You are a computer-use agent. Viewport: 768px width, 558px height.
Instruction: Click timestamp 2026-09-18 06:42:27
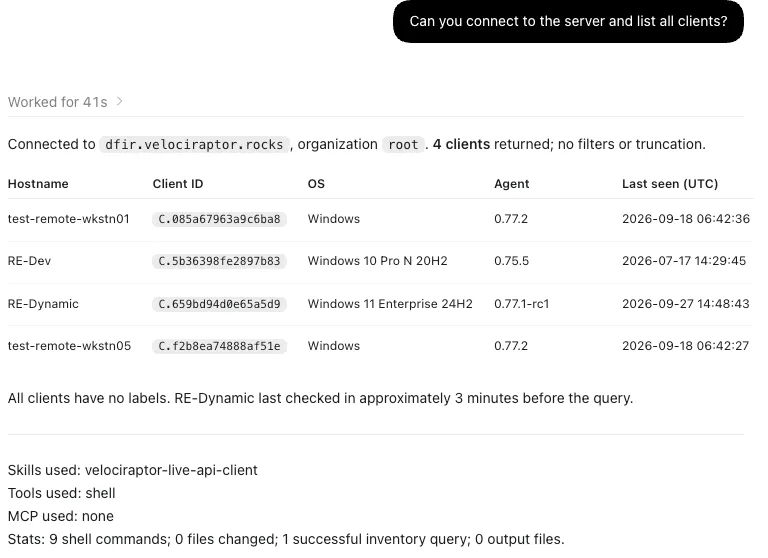685,346
